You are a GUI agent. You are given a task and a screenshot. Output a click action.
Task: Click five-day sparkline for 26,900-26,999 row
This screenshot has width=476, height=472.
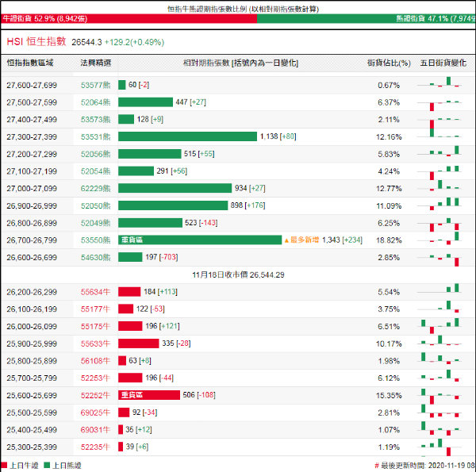440,204
